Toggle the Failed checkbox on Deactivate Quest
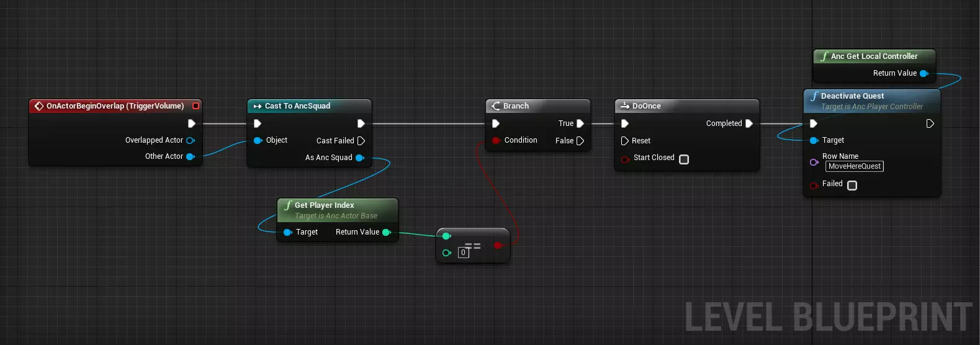The width and height of the screenshot is (980, 345). tap(852, 186)
